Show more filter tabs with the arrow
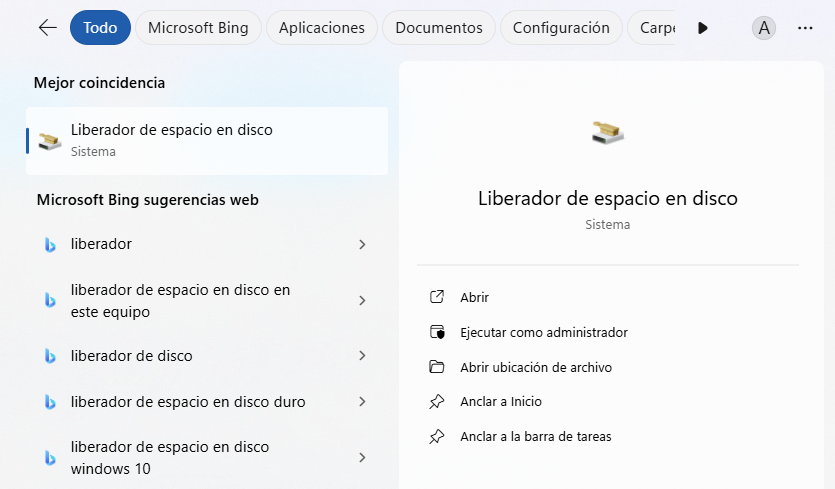This screenshot has height=489, width=835. tap(703, 28)
